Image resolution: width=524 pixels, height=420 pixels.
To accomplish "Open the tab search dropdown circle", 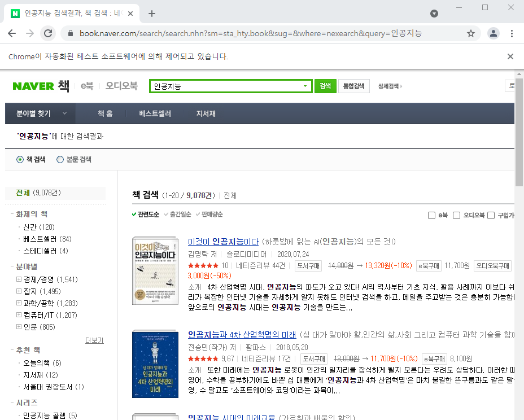I will coord(434,14).
